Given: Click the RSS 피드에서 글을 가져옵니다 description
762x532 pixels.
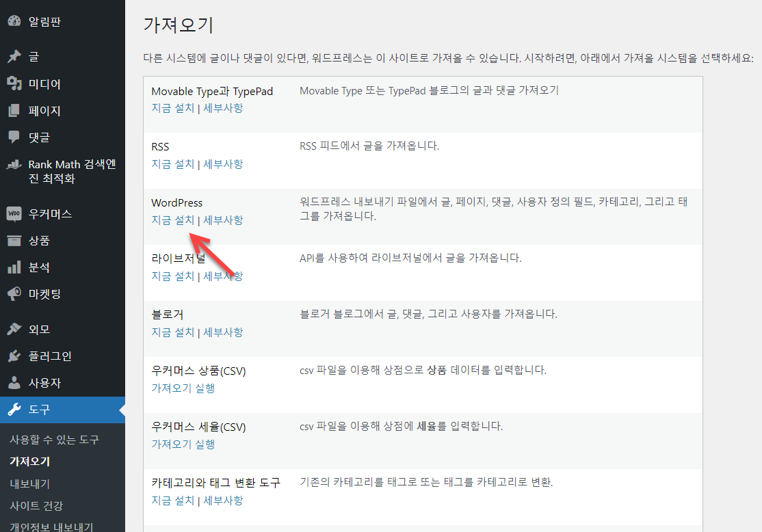Looking at the screenshot, I should click(369, 146).
